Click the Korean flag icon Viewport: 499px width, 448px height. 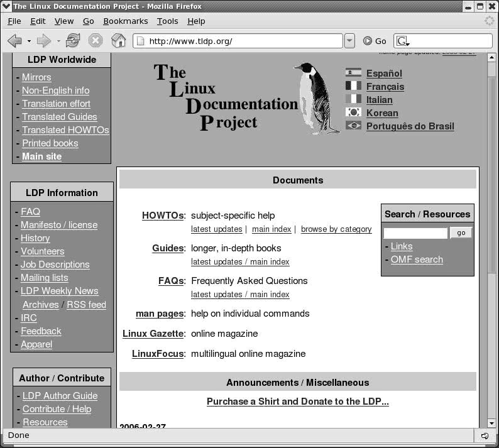pos(353,112)
